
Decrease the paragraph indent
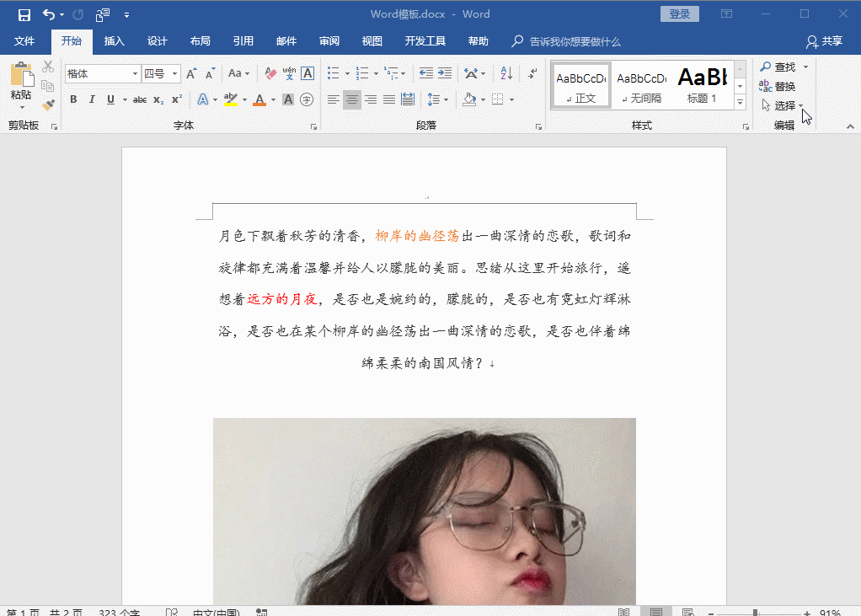426,73
